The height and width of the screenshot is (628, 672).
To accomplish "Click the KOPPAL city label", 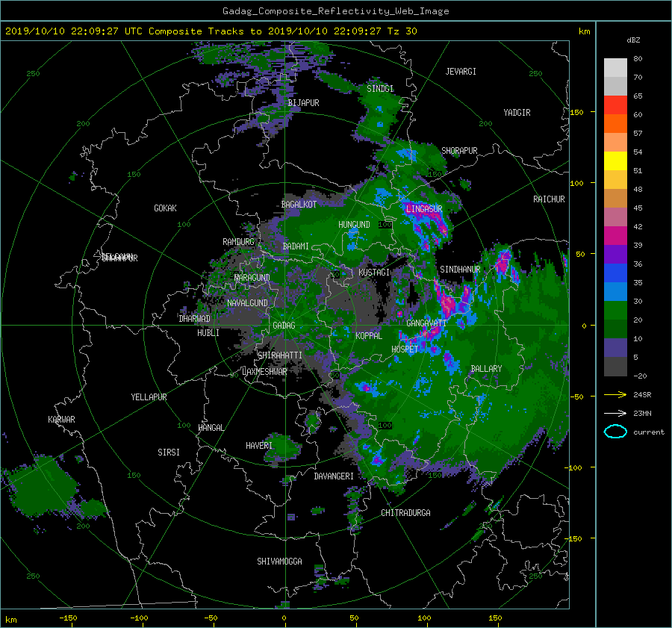I will coord(369,336).
